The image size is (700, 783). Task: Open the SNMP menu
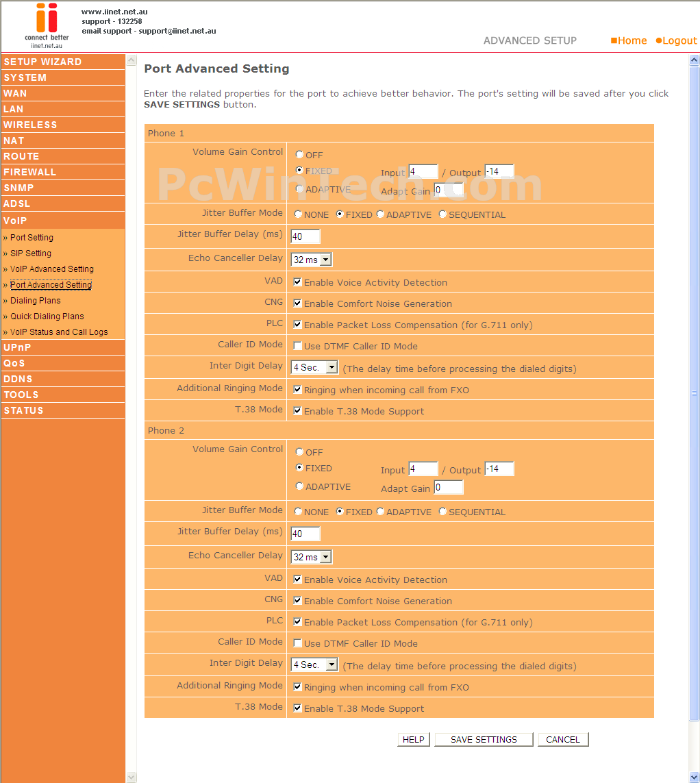coord(63,188)
